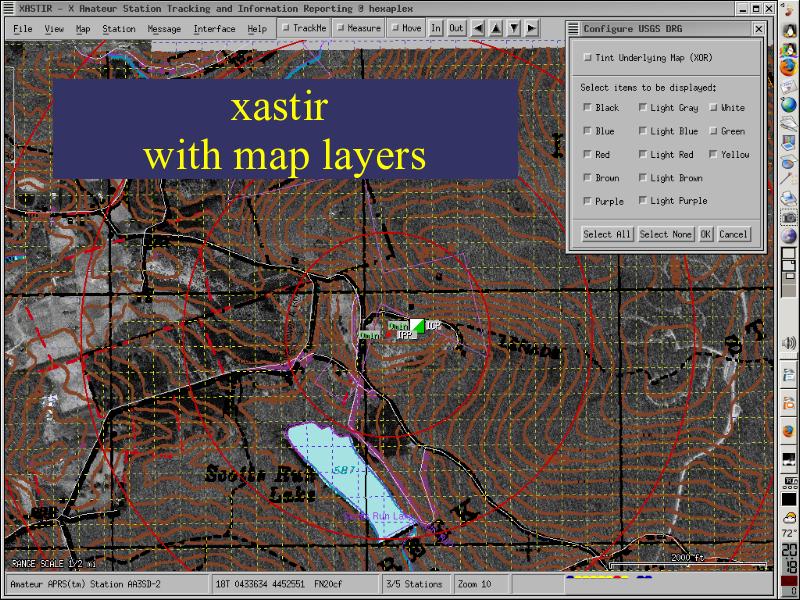Screen dimensions: 800x600
Task: Open the View menu
Action: [x=54, y=29]
